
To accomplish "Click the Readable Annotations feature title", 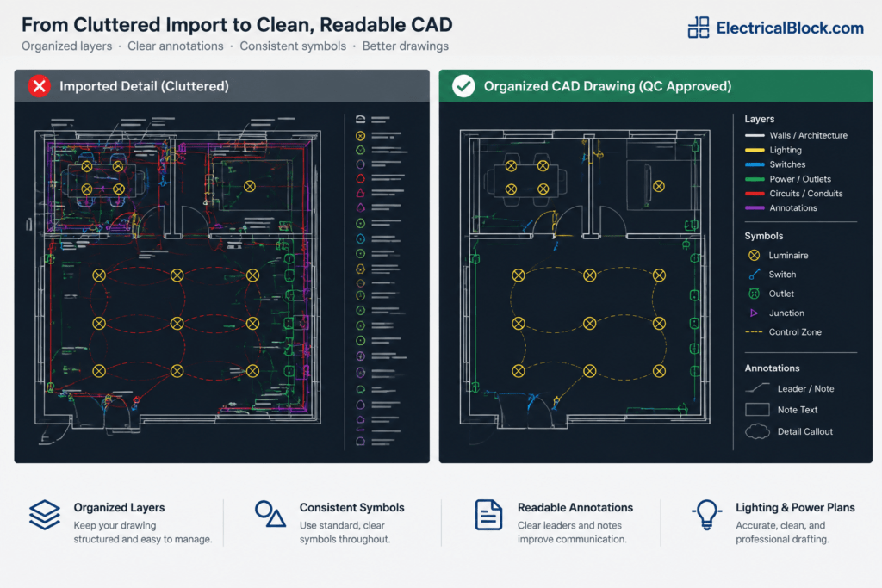I will (575, 508).
